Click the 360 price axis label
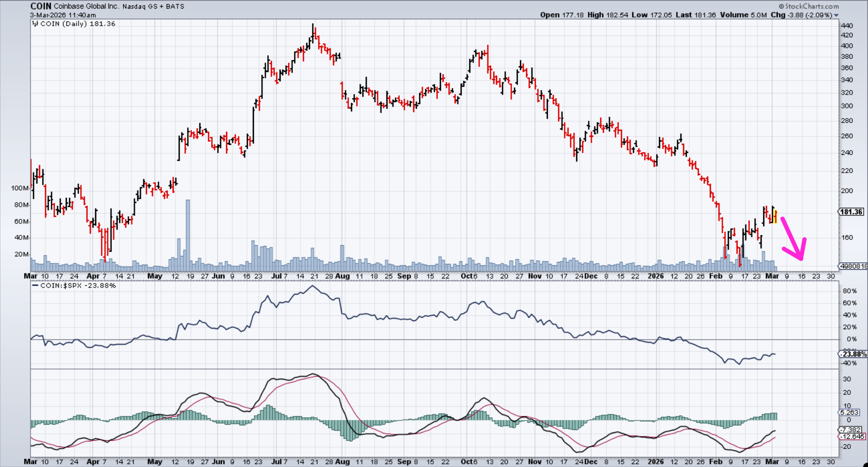Viewport: 868px width, 467px height. [x=847, y=68]
